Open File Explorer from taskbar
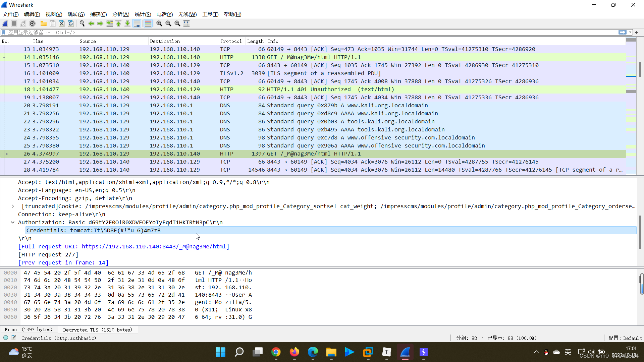The image size is (644, 362). [x=331, y=352]
